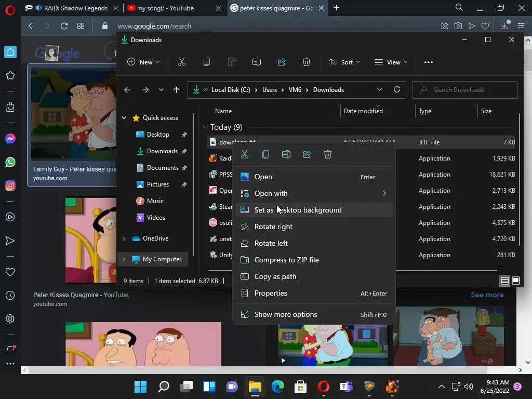Collapse the Today (9) group

[205, 127]
